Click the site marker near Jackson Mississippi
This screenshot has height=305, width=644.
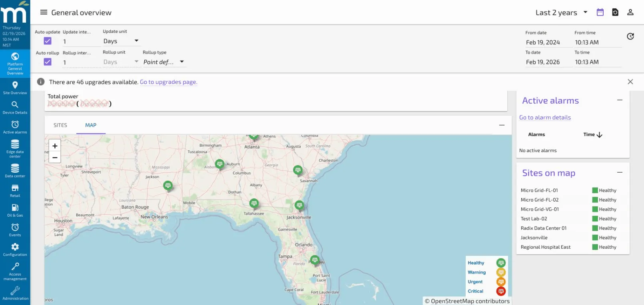(x=168, y=185)
